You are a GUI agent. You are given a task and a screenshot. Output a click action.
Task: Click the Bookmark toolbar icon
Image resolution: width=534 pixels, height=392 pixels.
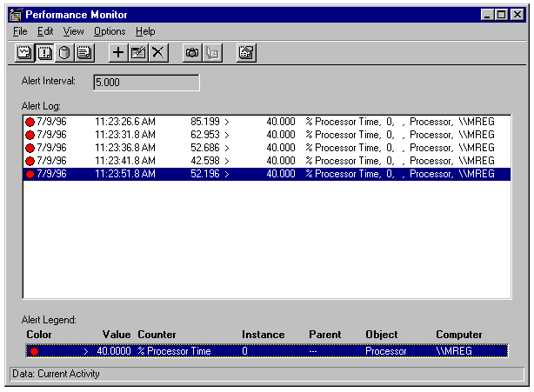pyautogui.click(x=211, y=53)
